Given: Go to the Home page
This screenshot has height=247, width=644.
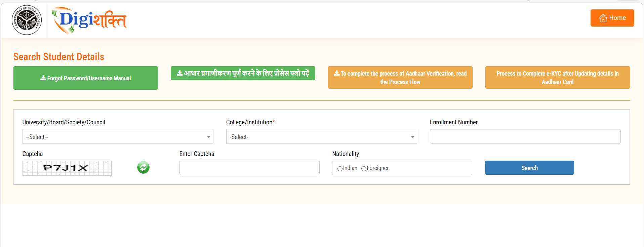Looking at the screenshot, I should [x=612, y=18].
